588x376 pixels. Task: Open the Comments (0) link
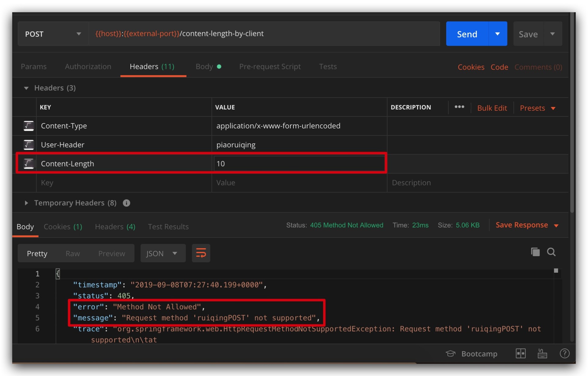coord(538,67)
